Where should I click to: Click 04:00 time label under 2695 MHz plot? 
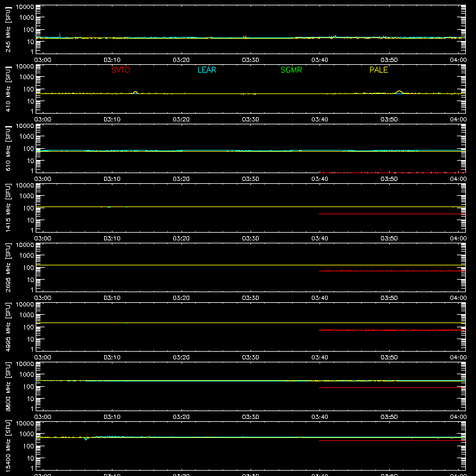click(458, 298)
